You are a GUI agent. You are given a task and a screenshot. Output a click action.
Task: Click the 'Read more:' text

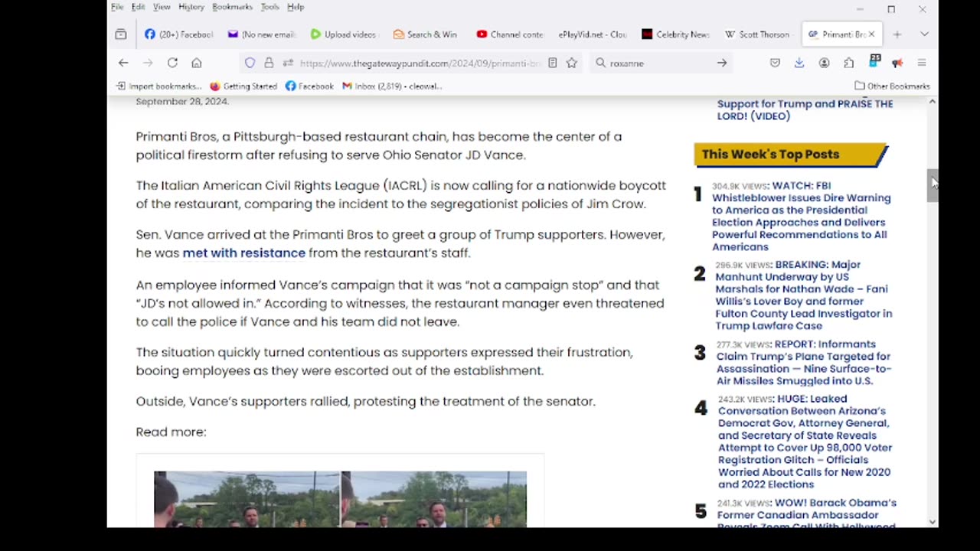click(171, 432)
